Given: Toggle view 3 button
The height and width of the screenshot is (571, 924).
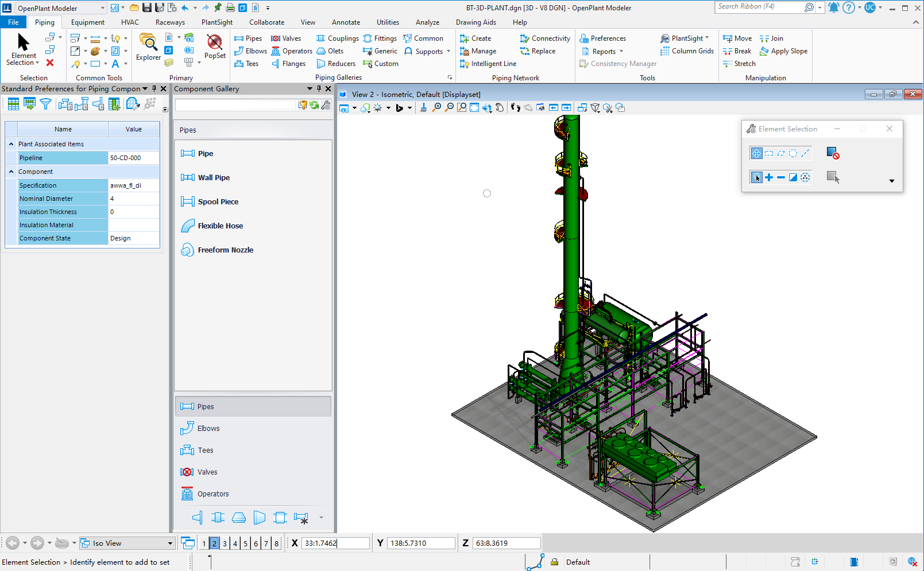Looking at the screenshot, I should click(225, 543).
